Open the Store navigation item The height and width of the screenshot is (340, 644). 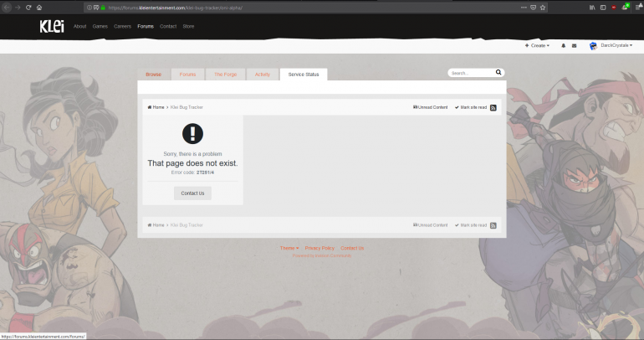pos(188,26)
